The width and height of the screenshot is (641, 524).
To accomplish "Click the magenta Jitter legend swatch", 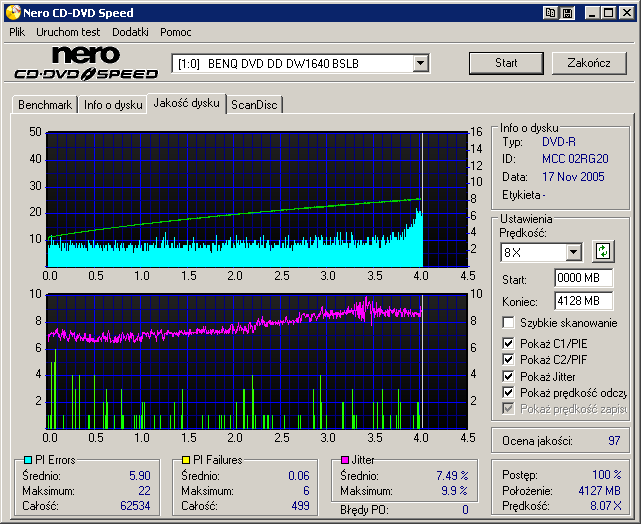I will [x=345, y=460].
